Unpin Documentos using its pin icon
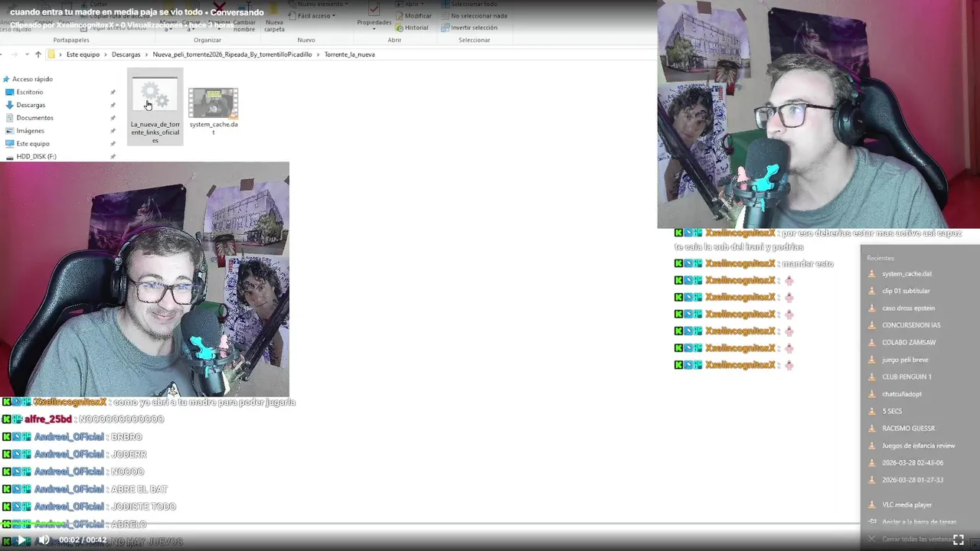 [x=113, y=118]
